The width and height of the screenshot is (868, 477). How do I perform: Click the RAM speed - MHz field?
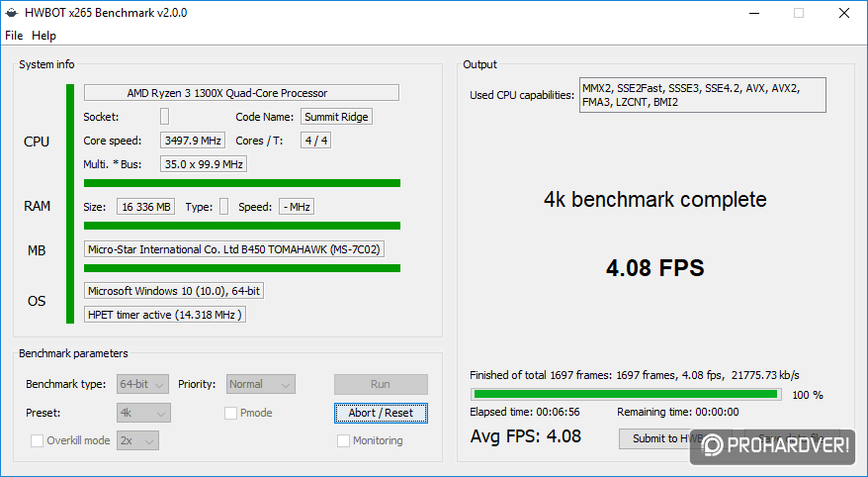click(297, 207)
